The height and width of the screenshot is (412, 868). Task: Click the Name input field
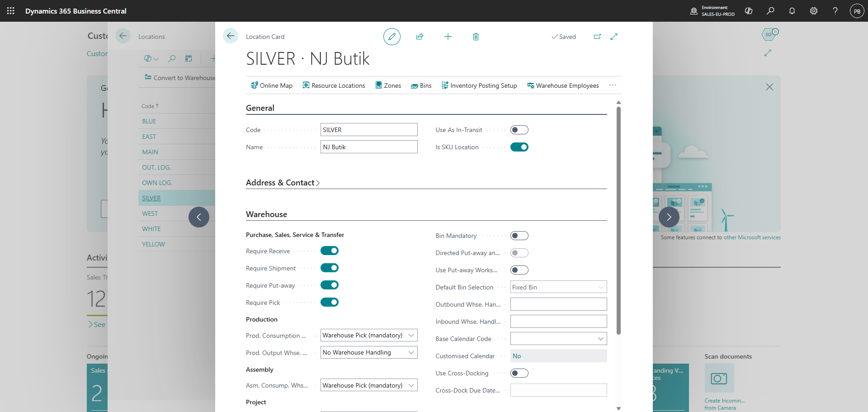369,147
